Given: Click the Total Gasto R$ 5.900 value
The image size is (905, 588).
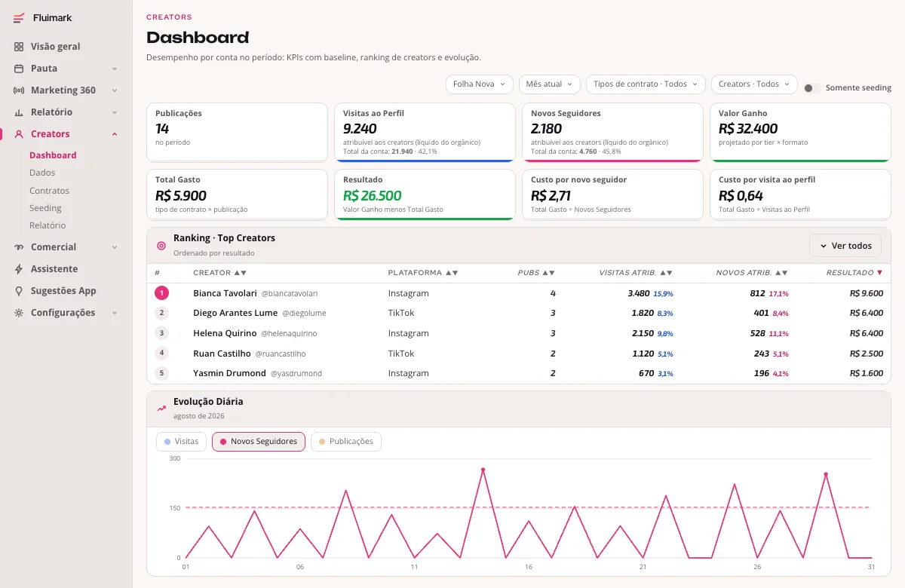Looking at the screenshot, I should click(x=181, y=196).
